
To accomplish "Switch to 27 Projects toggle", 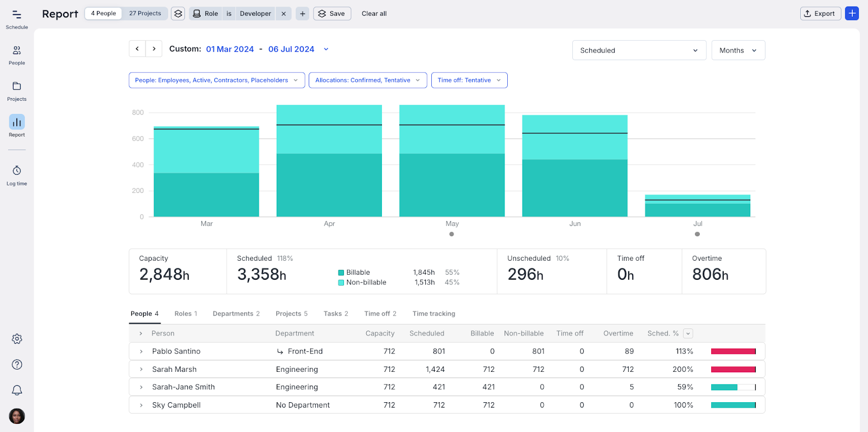I will tap(145, 14).
